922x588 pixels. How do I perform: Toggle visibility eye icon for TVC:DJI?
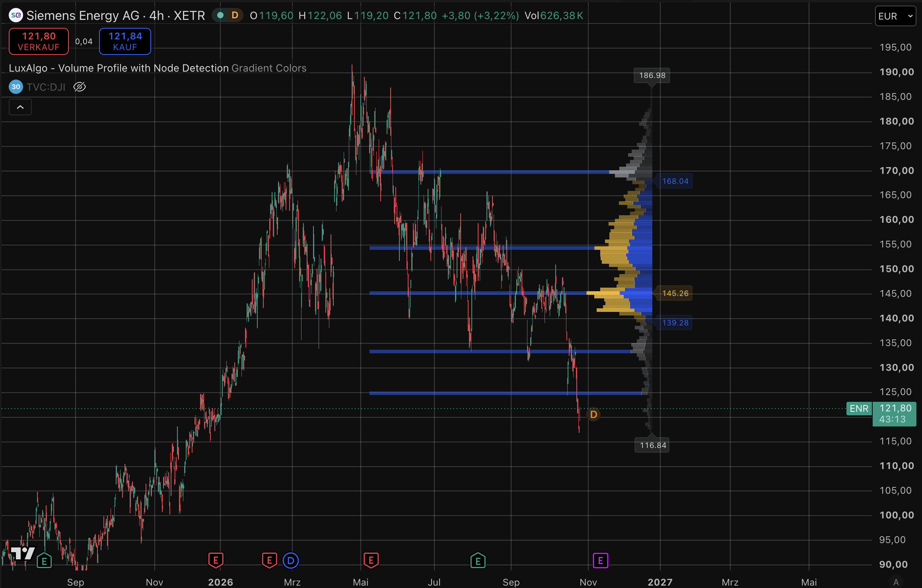tap(80, 87)
